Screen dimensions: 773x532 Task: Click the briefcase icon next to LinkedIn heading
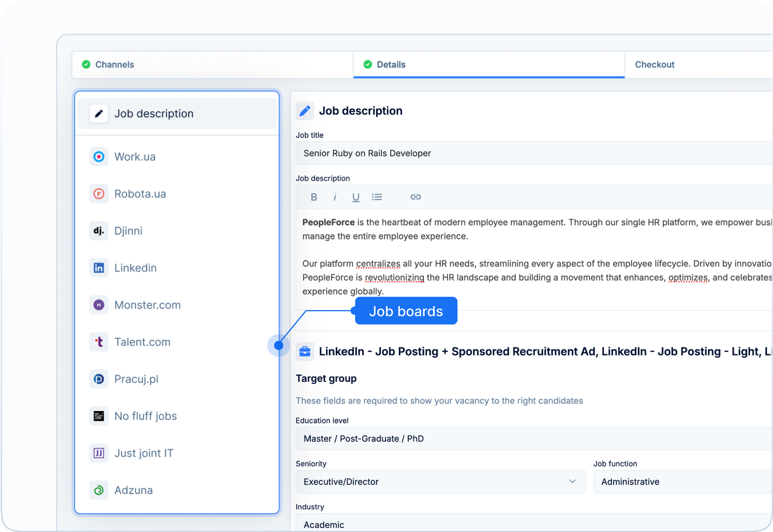tap(305, 352)
